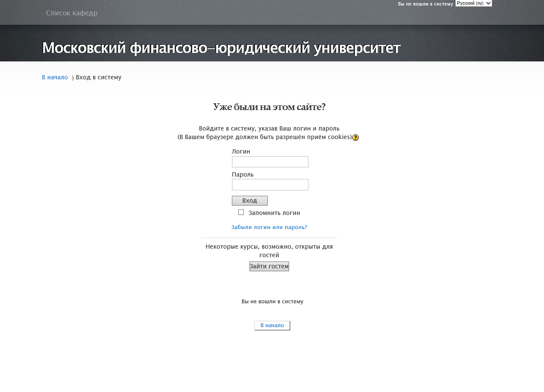Click the Вы не вошли в систему footer text
The width and height of the screenshot is (544, 392).
272,301
